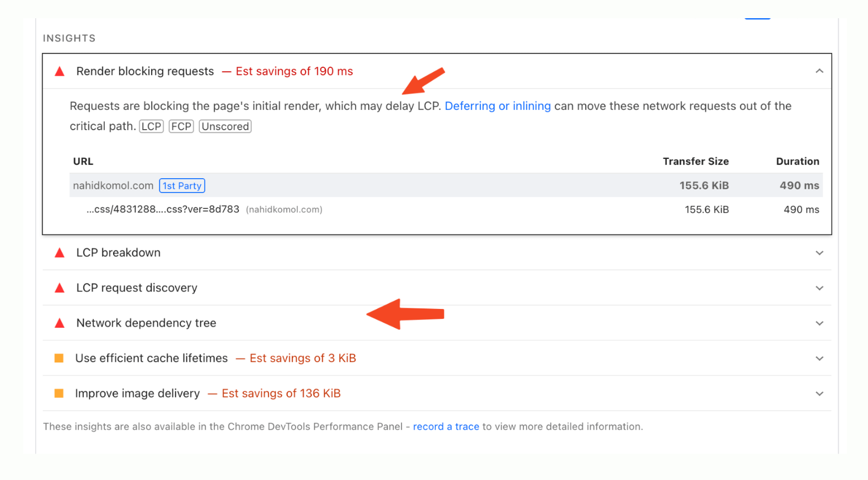This screenshot has width=868, height=480.
Task: Click the (nahidkomol.com) label after stylesheet URL
Action: 284,210
